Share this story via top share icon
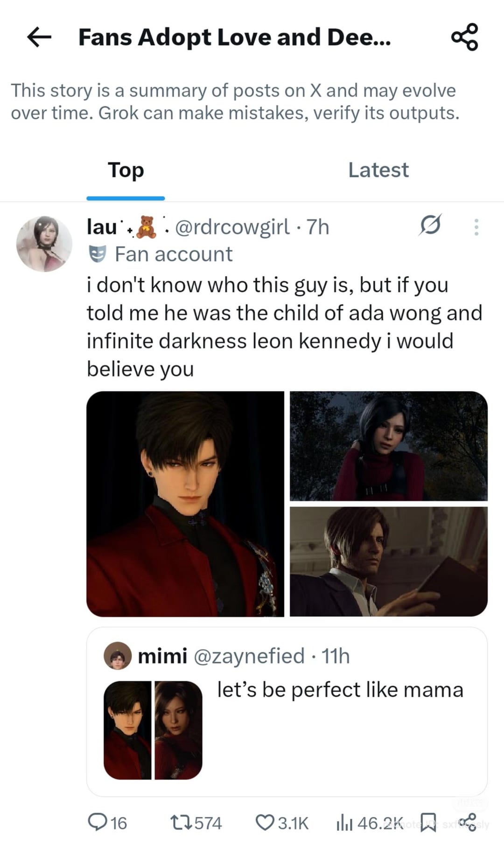 (464, 37)
